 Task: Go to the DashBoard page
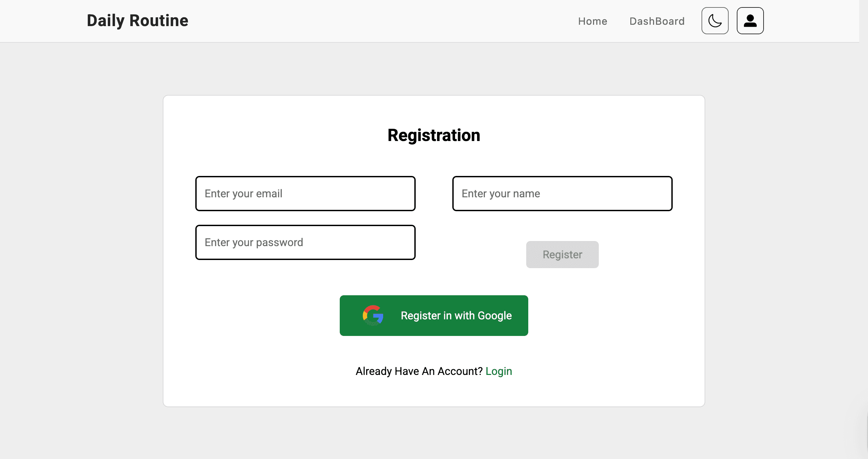[657, 21]
